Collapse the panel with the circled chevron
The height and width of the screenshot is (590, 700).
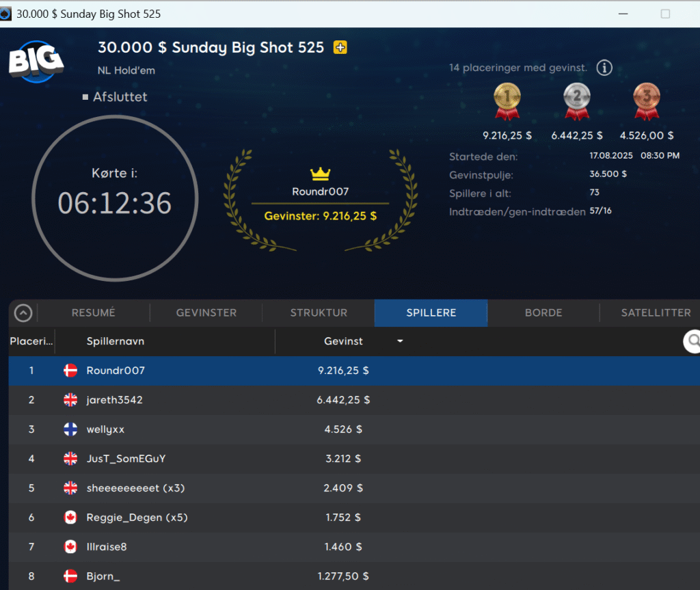pyautogui.click(x=23, y=313)
